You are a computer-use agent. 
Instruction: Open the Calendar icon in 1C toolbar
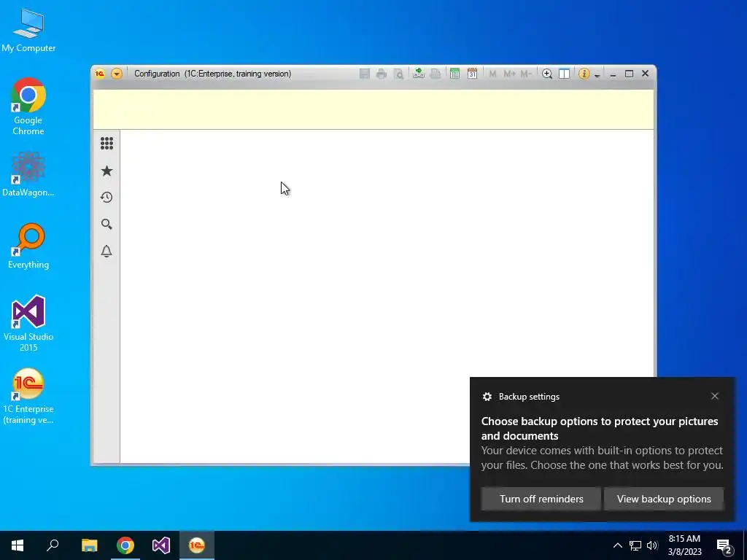tap(472, 74)
